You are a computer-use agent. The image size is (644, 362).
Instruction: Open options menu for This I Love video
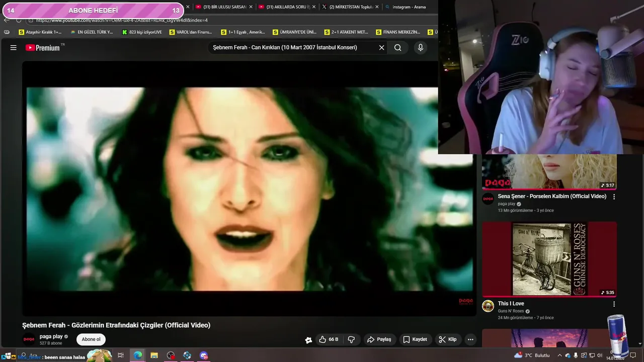pos(614,304)
